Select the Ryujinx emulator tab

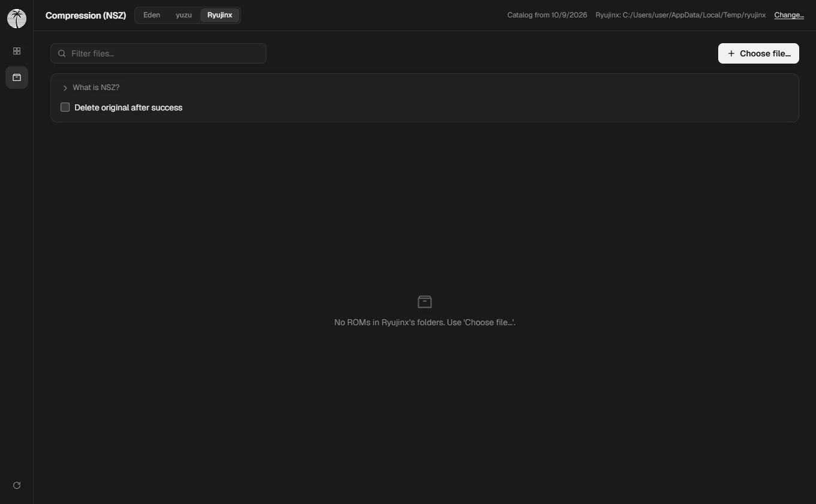click(220, 15)
